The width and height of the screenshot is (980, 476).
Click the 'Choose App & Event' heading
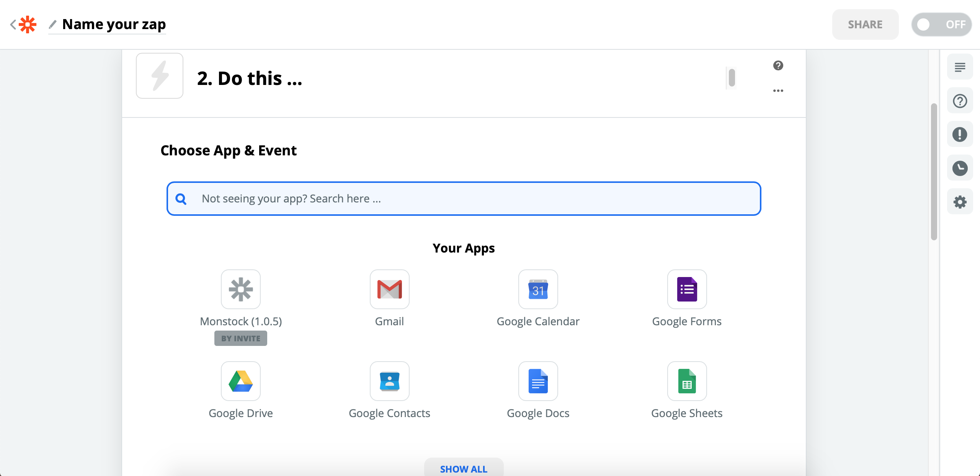[x=229, y=151]
